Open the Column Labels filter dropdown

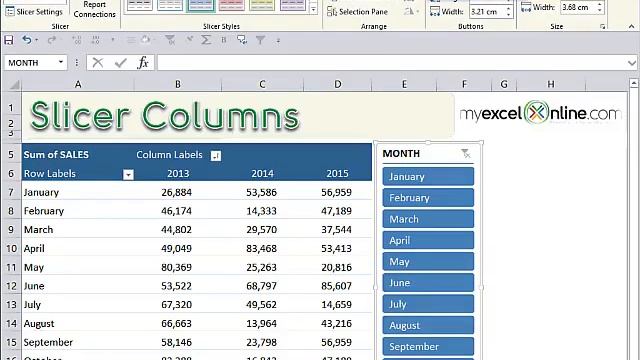216,156
